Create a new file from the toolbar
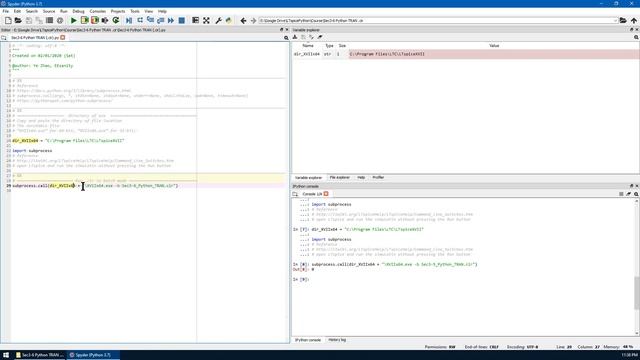The width and height of the screenshot is (640, 360). click(x=8, y=20)
